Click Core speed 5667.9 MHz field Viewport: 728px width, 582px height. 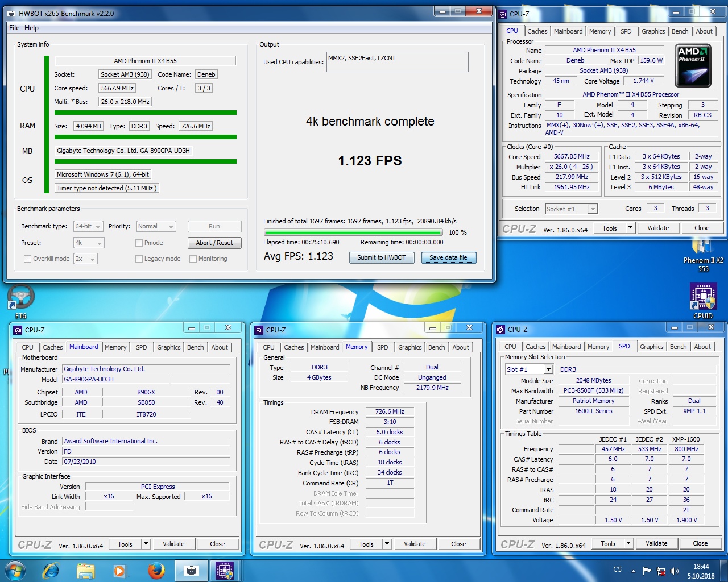[117, 88]
